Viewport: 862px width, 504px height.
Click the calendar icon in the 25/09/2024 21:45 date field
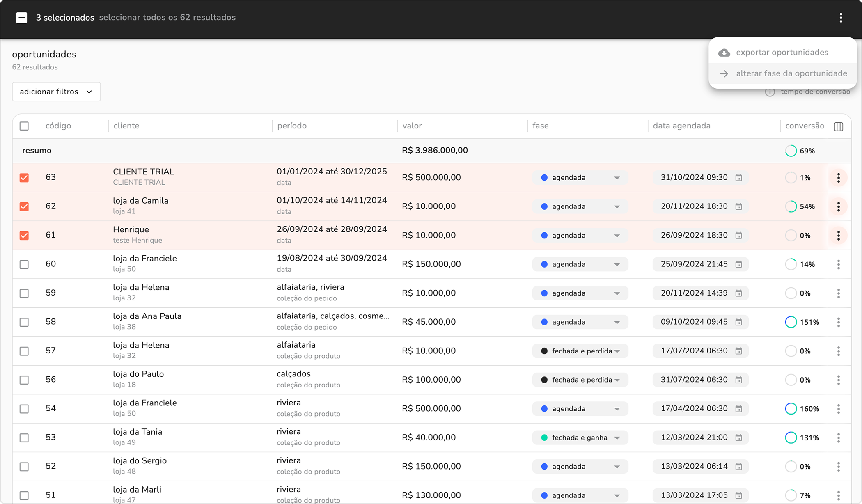point(738,264)
